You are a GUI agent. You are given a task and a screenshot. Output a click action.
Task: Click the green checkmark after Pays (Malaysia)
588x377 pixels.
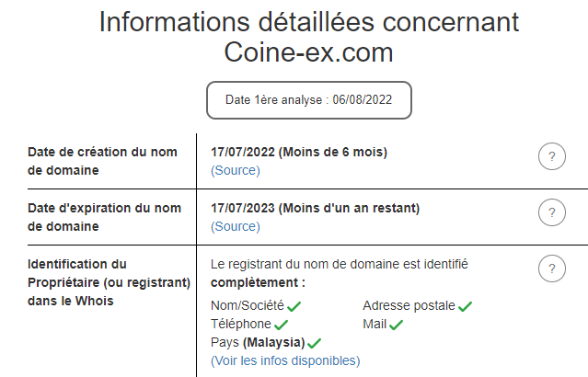[x=315, y=343]
